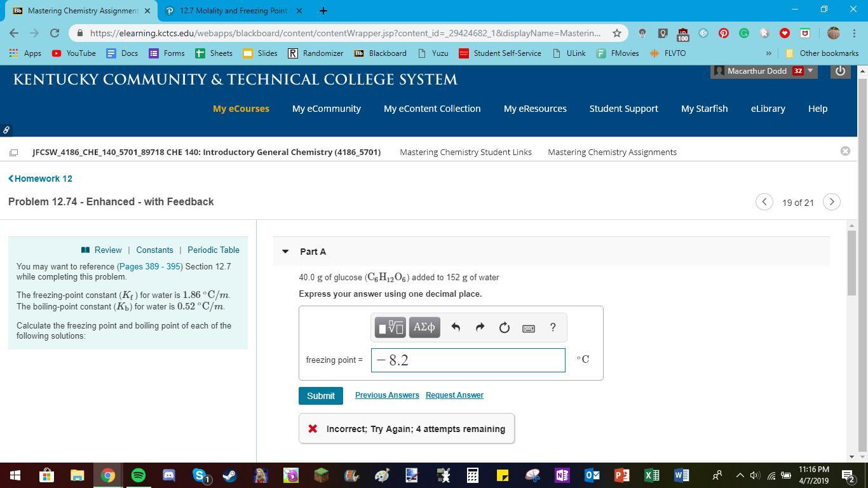The image size is (868, 488).
Task: Open the My eCommunity tab
Action: pyautogui.click(x=326, y=109)
